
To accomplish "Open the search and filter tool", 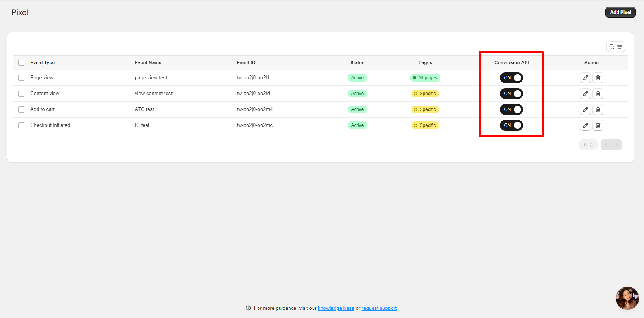I will click(x=615, y=47).
